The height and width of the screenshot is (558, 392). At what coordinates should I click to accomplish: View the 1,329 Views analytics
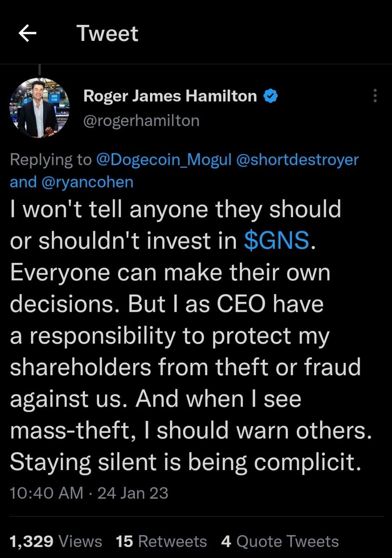tap(56, 541)
